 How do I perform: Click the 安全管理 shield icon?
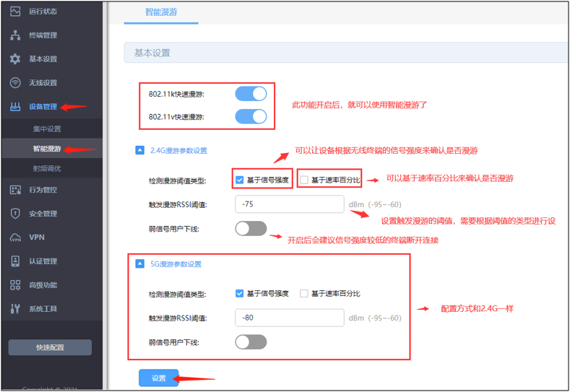[x=15, y=214]
